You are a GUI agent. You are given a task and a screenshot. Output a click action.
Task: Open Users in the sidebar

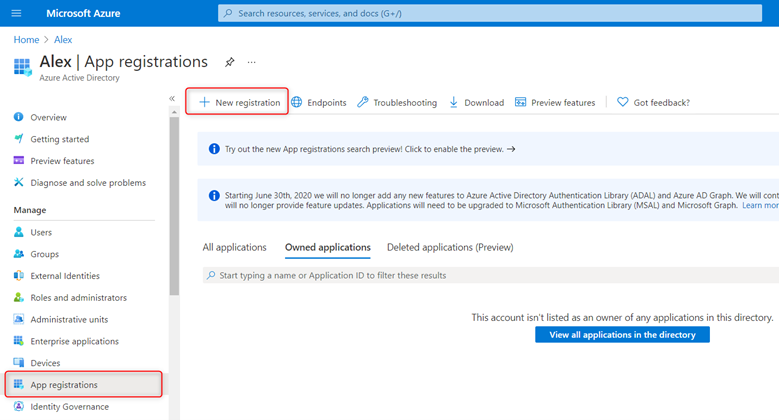pyautogui.click(x=41, y=232)
